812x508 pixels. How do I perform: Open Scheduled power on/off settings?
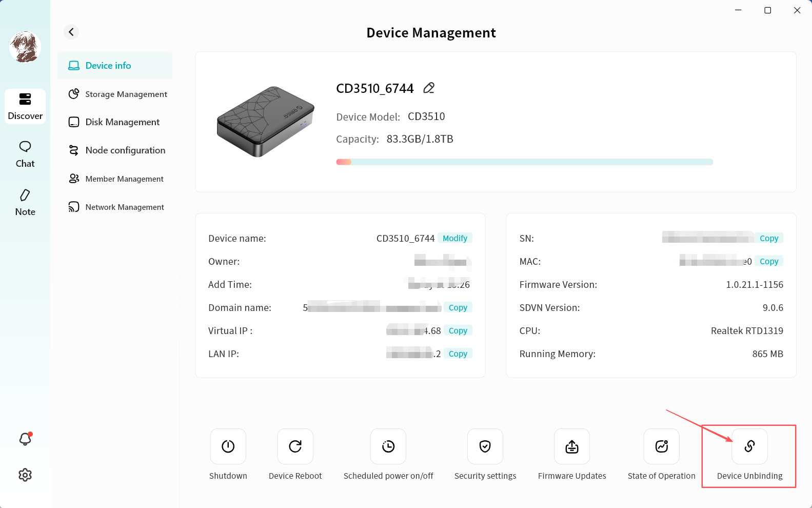point(388,446)
